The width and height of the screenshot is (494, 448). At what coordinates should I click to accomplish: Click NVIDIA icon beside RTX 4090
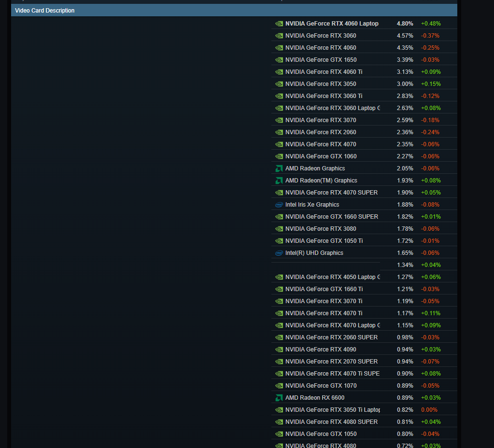pos(279,350)
